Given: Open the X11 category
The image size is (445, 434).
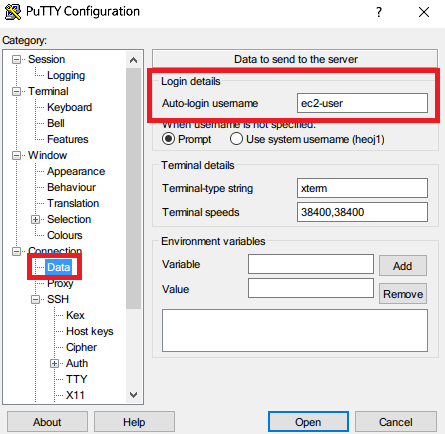Looking at the screenshot, I should (x=75, y=395).
